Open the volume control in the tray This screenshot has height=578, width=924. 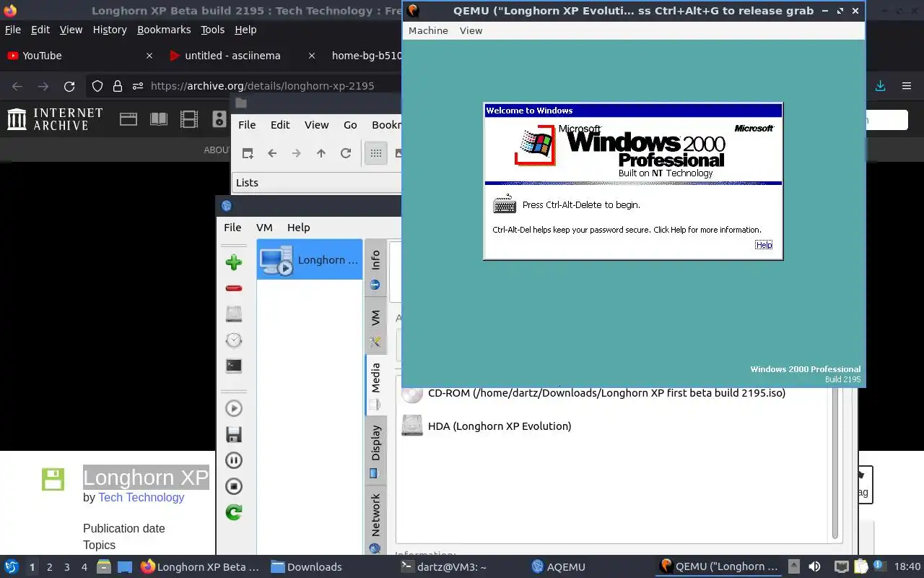pyautogui.click(x=814, y=566)
